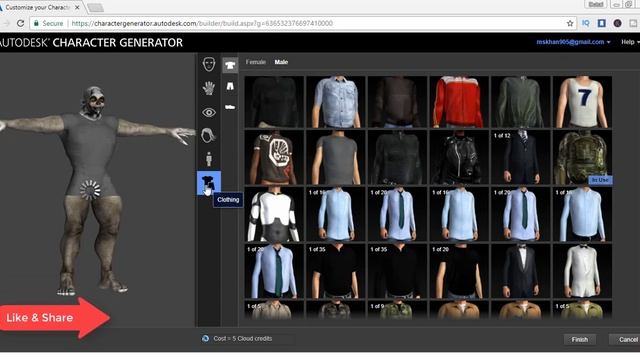640x360 pixels.
Task: Click the Cloud credits cost icon
Action: pos(205,338)
